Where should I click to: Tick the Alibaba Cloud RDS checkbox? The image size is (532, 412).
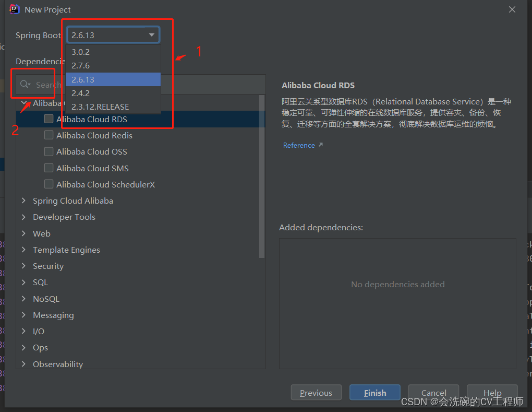(49, 119)
